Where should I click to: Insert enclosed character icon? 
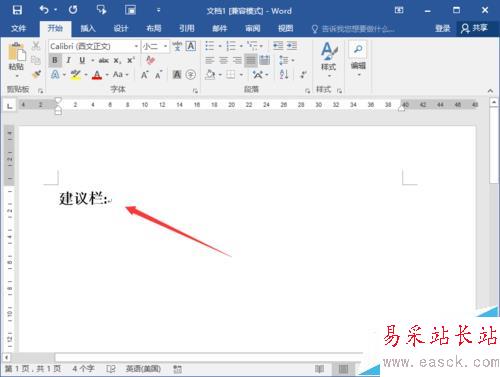click(191, 74)
